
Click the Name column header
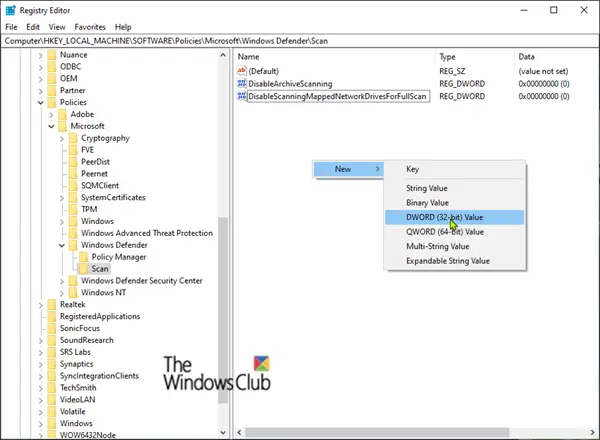click(x=334, y=57)
